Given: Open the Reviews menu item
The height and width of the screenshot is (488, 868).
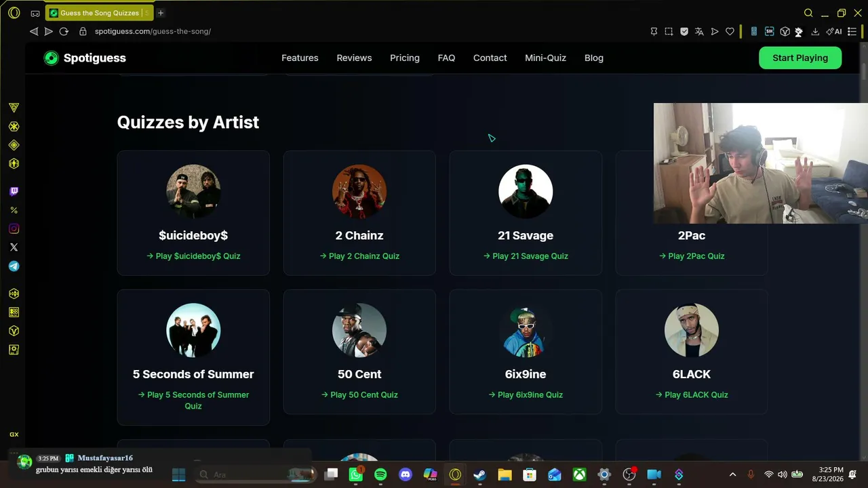Looking at the screenshot, I should [354, 58].
